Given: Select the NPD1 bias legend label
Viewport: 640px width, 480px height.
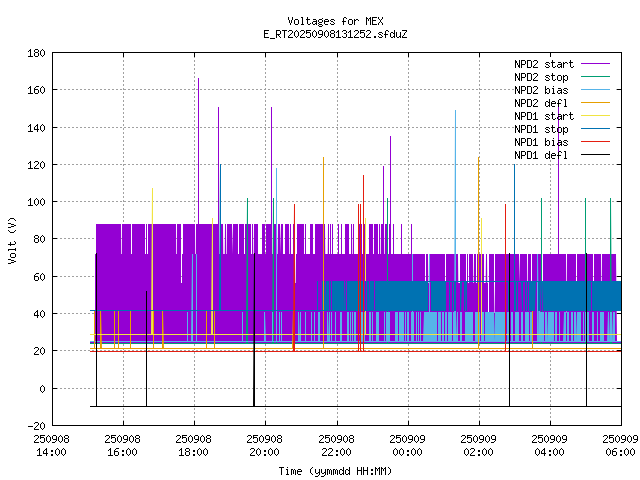Looking at the screenshot, I should 541,142.
